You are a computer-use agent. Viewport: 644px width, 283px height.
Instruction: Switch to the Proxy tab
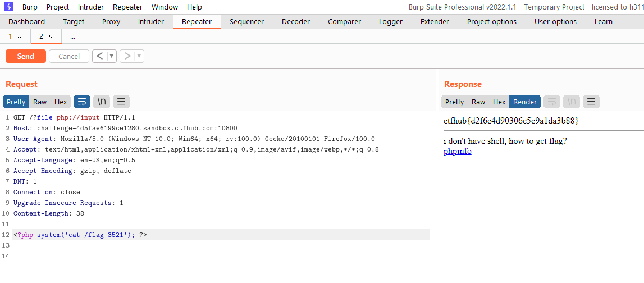pos(111,22)
